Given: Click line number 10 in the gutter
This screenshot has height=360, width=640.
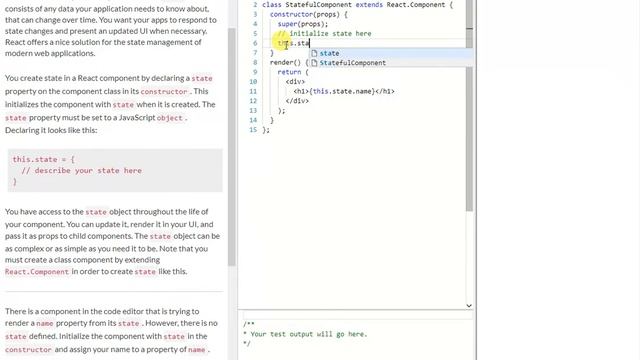Looking at the screenshot, I should coord(253,82).
